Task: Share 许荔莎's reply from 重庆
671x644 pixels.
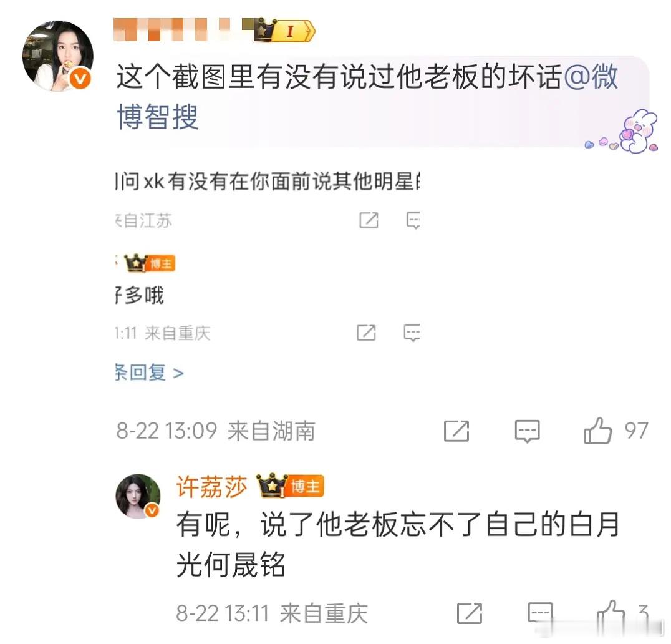Action: coord(470,613)
